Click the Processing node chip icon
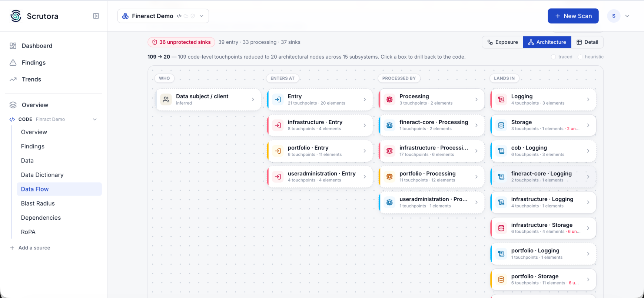The image size is (644, 298). pyautogui.click(x=389, y=99)
